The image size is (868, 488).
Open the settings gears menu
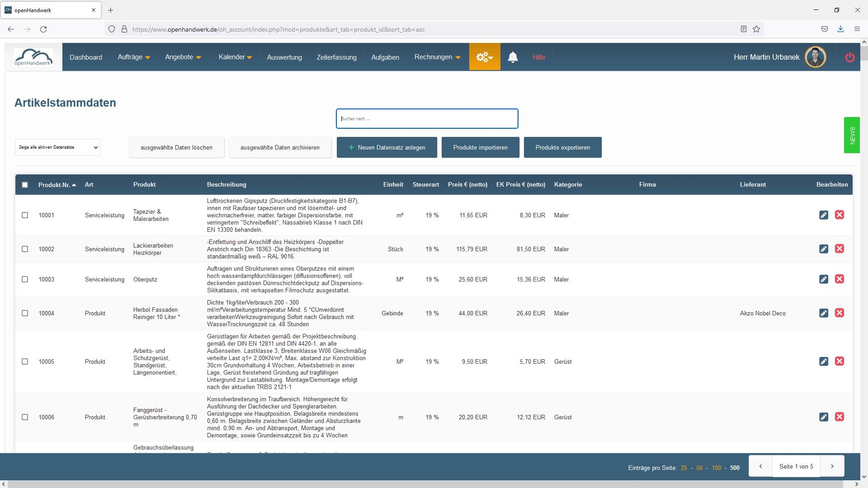[484, 57]
